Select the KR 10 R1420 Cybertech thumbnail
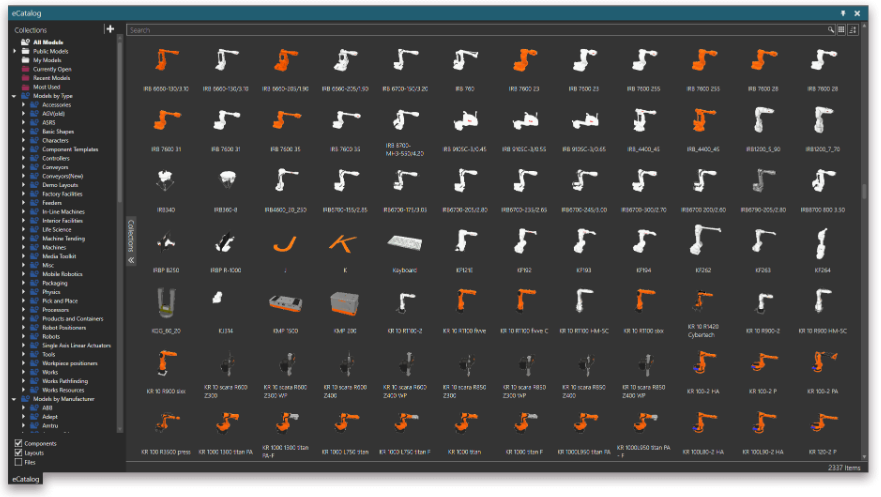This screenshot has height=497, width=881. click(x=701, y=302)
